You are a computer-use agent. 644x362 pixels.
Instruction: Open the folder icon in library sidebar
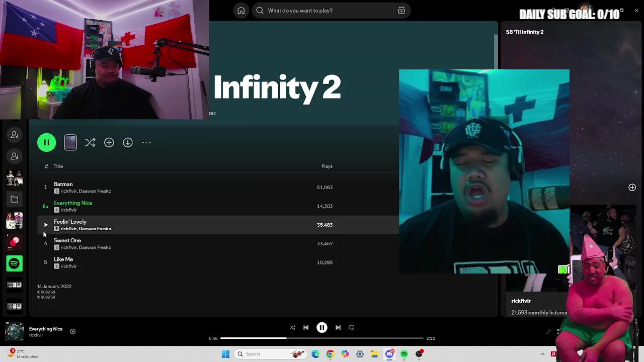14,200
